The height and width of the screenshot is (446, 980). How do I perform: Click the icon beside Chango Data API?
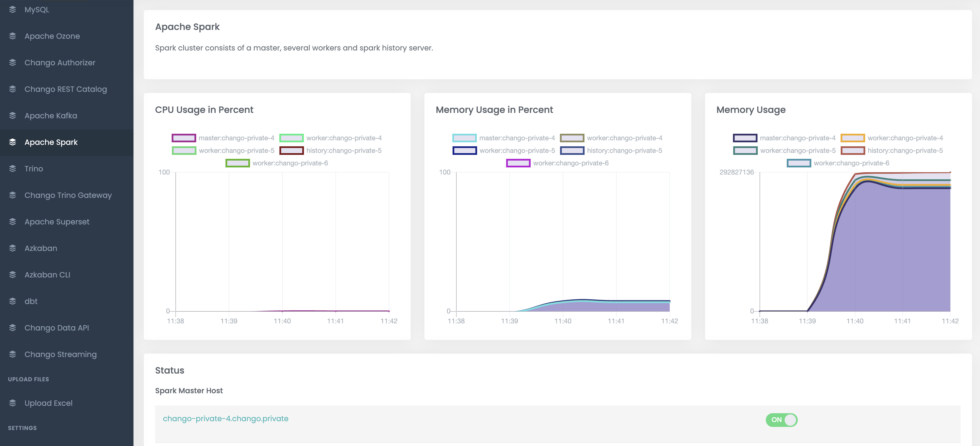(13, 328)
